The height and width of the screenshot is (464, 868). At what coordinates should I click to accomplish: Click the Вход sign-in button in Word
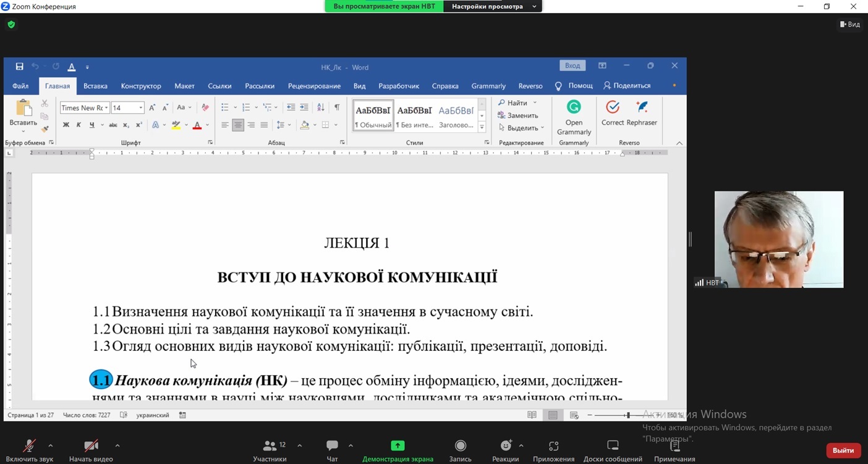(572, 65)
